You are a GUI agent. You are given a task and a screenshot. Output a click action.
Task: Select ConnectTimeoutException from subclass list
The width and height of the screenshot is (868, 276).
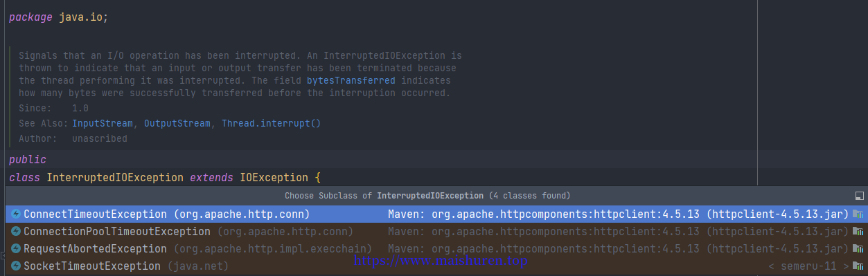(x=436, y=214)
